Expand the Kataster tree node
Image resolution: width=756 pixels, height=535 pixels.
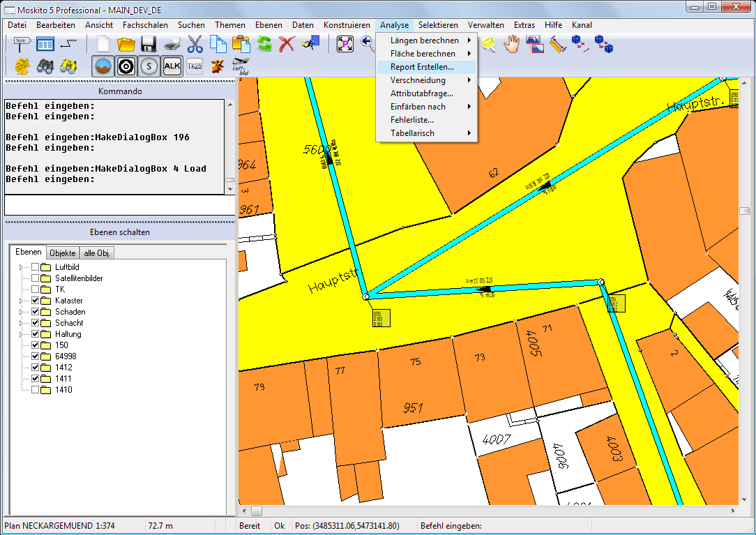point(21,301)
